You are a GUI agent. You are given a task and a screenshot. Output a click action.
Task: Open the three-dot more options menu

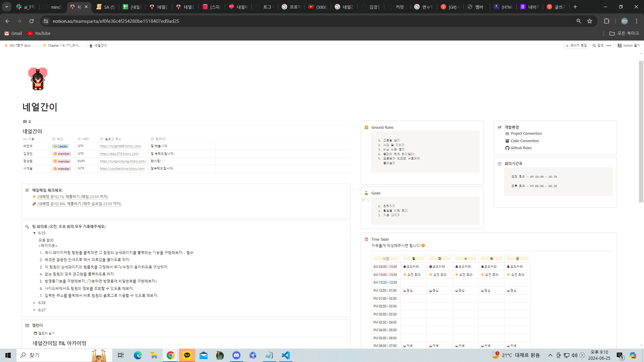coord(609,46)
